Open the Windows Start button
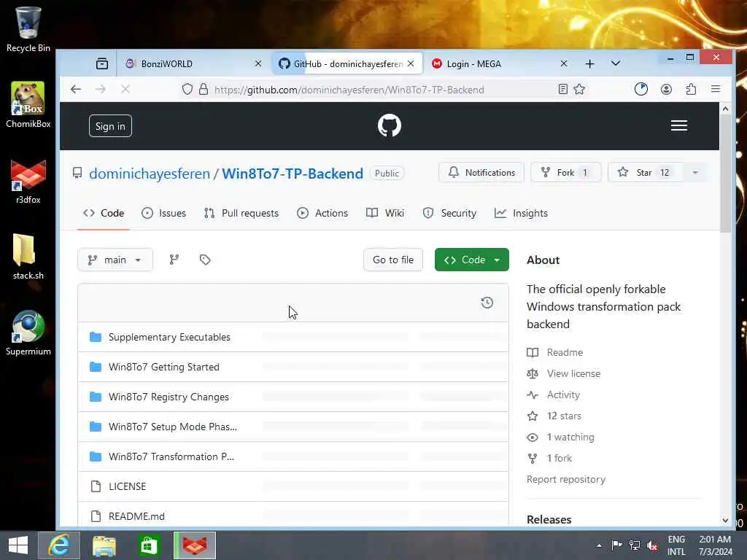Image resolution: width=747 pixels, height=560 pixels. pyautogui.click(x=18, y=545)
